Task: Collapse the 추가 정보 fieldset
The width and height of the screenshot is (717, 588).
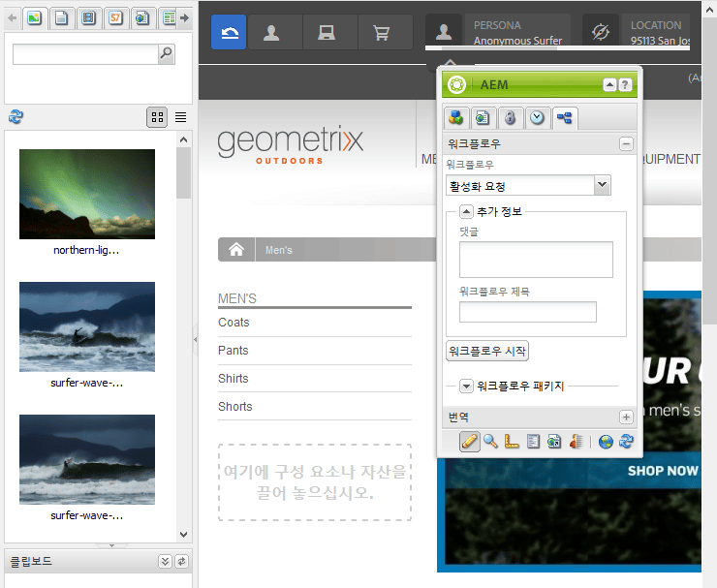Action: 466,211
